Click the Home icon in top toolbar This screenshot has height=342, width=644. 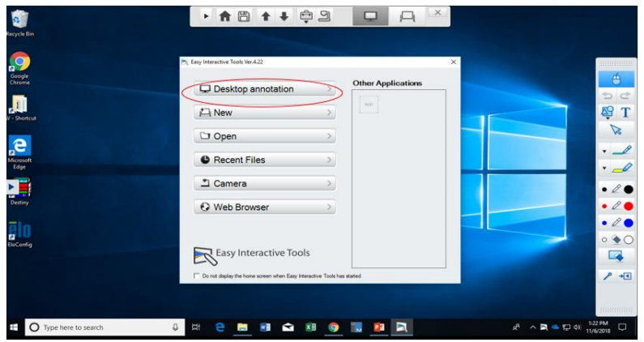click(x=225, y=16)
